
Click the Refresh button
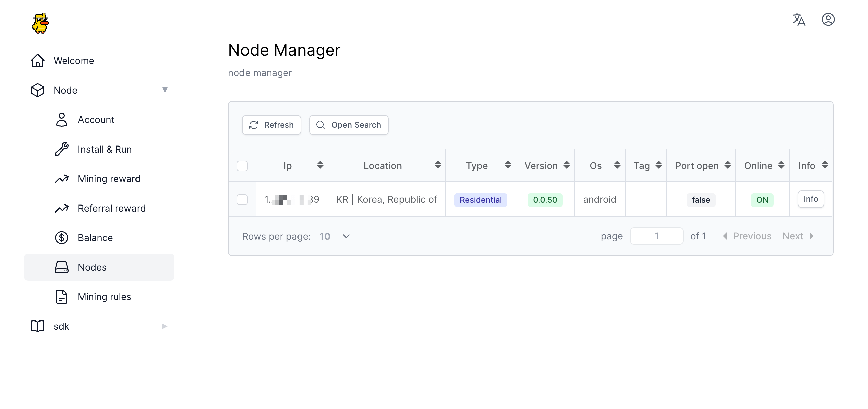(x=271, y=125)
